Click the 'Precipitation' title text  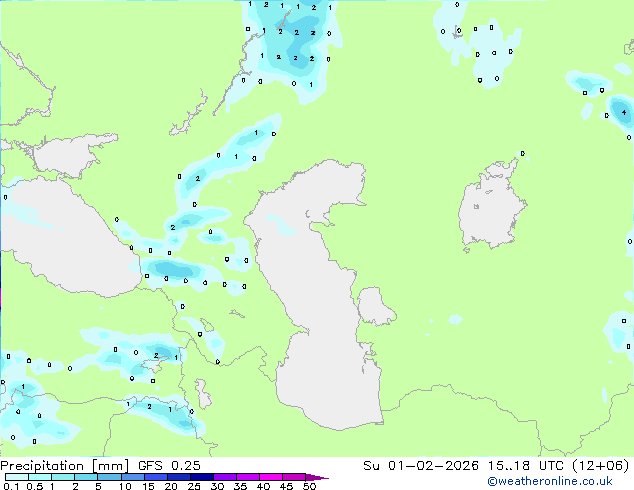pos(42,466)
